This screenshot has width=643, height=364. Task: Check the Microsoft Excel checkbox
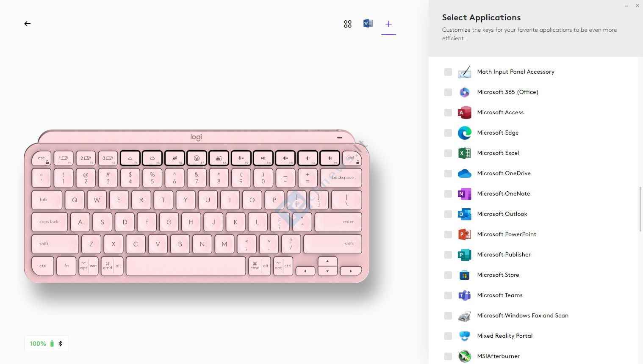(x=448, y=153)
